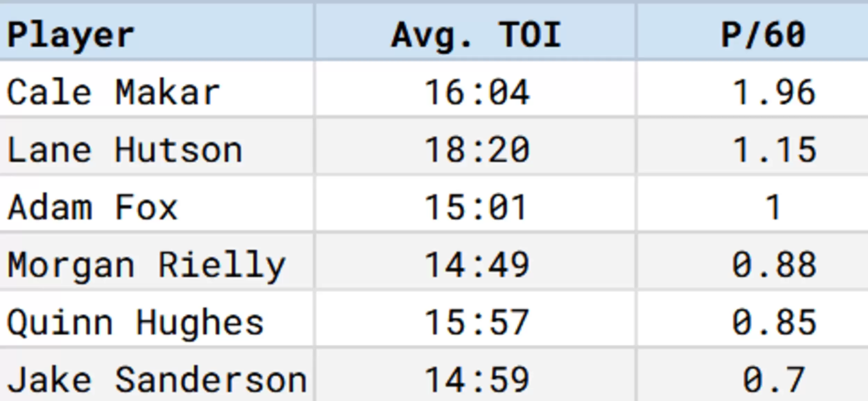Click the 15:01 time on ice cell

[476, 204]
